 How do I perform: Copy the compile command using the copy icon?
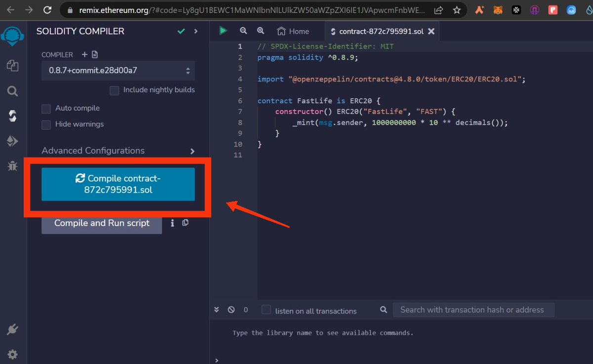[x=185, y=222]
